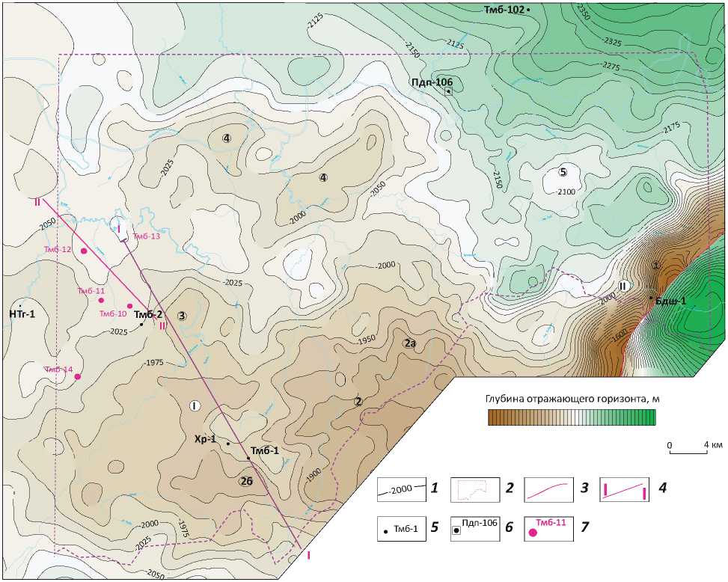Click the pink marker of well Тмб-10

[x=130, y=306]
